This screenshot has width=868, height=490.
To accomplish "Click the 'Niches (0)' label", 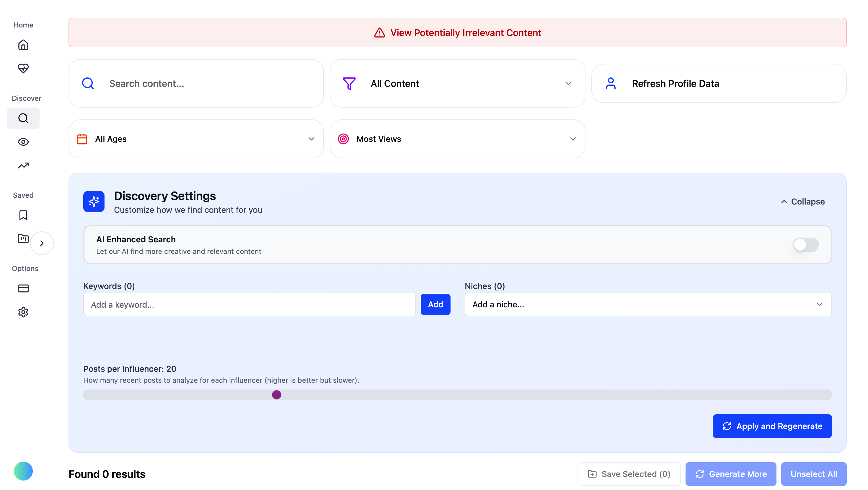I will [x=484, y=286].
